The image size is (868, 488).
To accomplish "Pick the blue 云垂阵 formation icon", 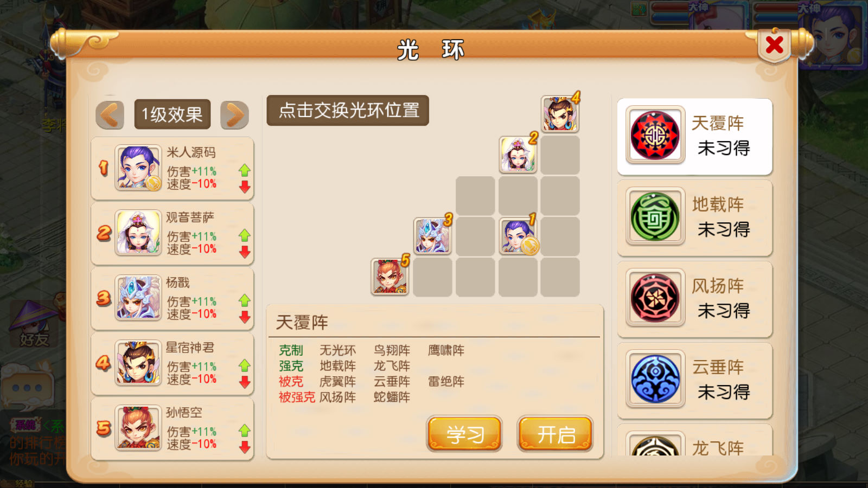I will 655,379.
